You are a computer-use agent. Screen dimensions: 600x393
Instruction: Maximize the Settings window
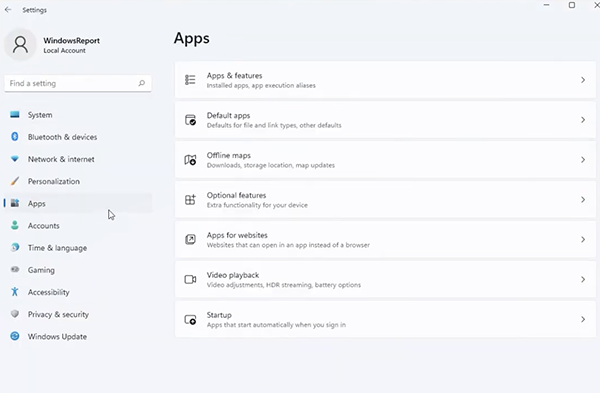(x=572, y=5)
